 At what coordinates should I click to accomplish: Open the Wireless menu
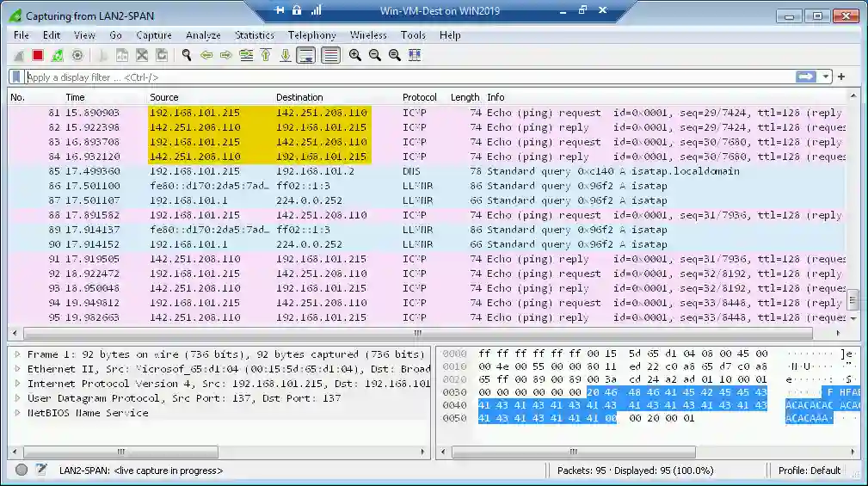click(368, 35)
